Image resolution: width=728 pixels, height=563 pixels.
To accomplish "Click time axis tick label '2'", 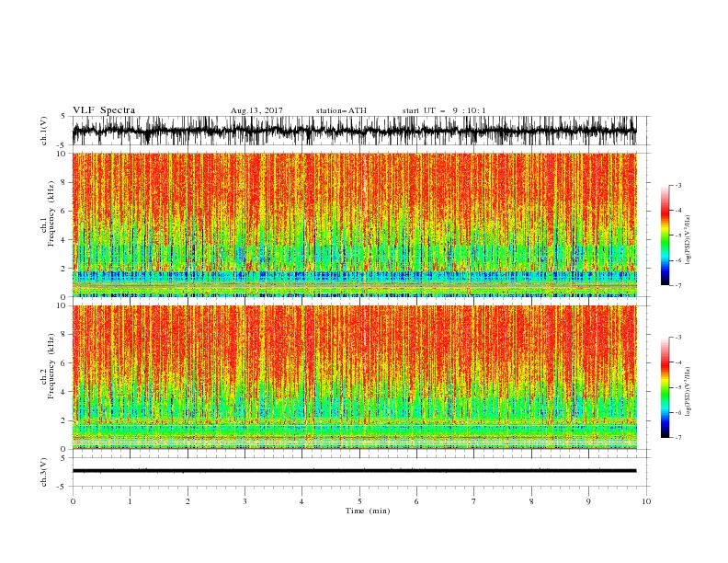I will 188,501.
